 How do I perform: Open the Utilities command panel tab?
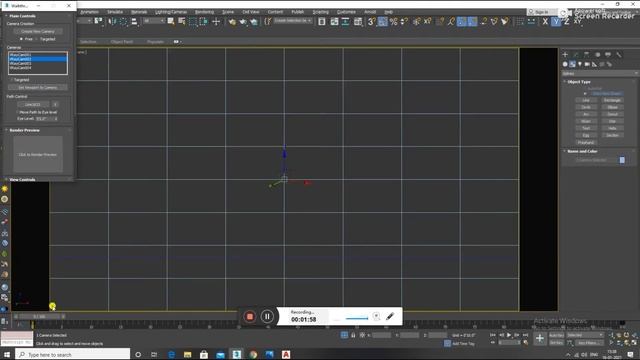pyautogui.click(x=619, y=54)
